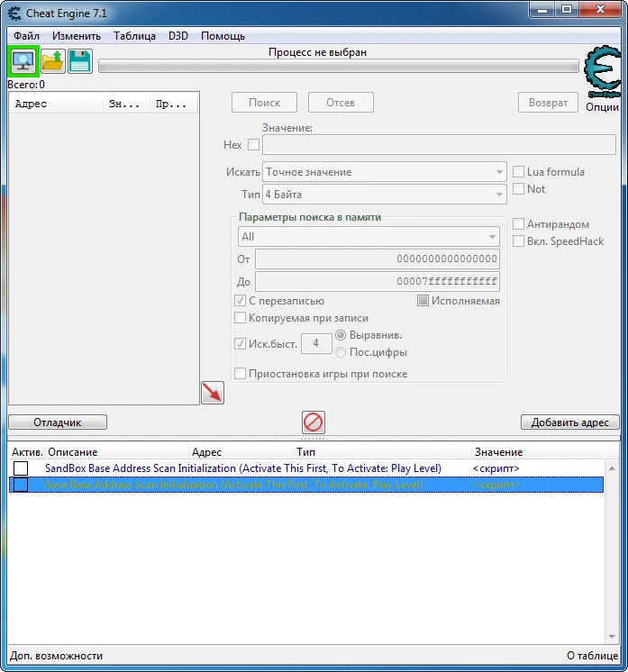Click the open cheat table folder icon
Viewport: 628px width, 672px height.
tap(53, 61)
